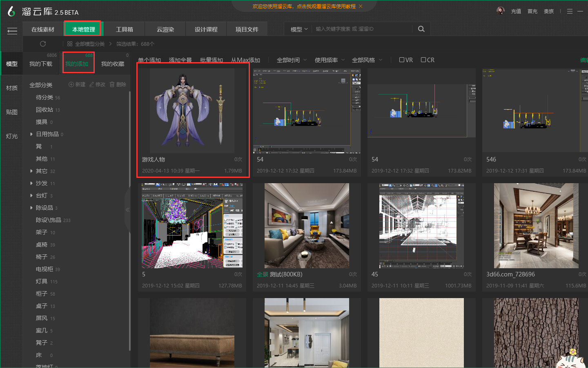Switch to the 材质 side tab
This screenshot has height=368, width=588.
coord(12,88)
